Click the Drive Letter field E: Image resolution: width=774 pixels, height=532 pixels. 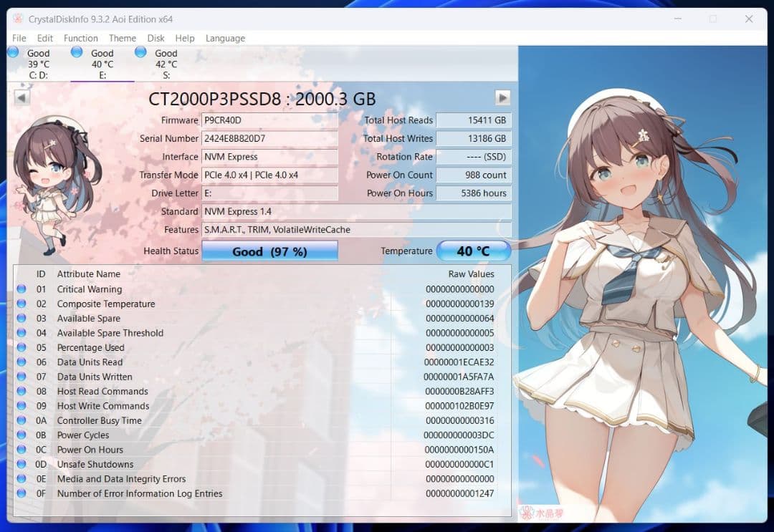point(269,193)
